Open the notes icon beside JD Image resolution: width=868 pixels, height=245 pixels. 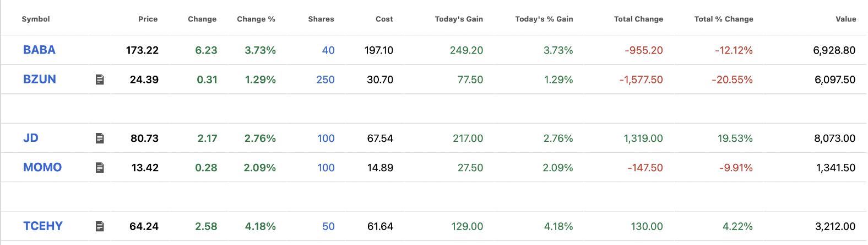click(100, 139)
